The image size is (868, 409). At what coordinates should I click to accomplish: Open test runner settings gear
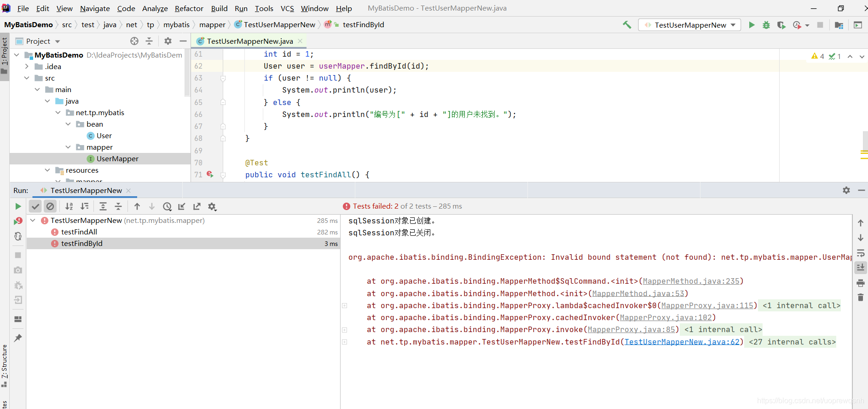[x=212, y=207]
